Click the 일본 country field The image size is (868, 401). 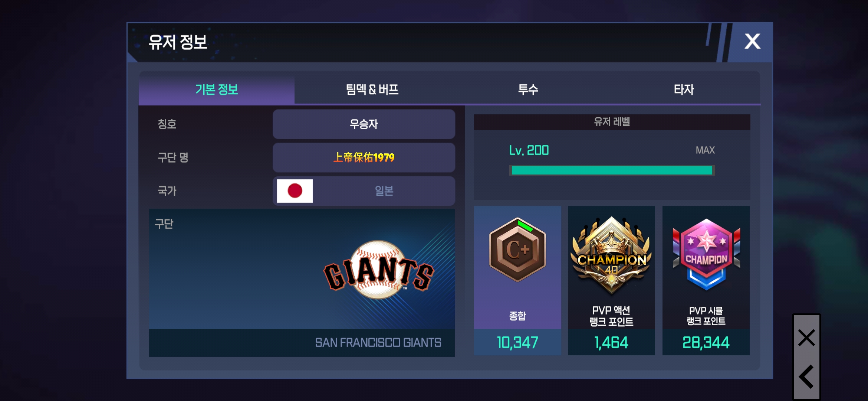point(364,191)
